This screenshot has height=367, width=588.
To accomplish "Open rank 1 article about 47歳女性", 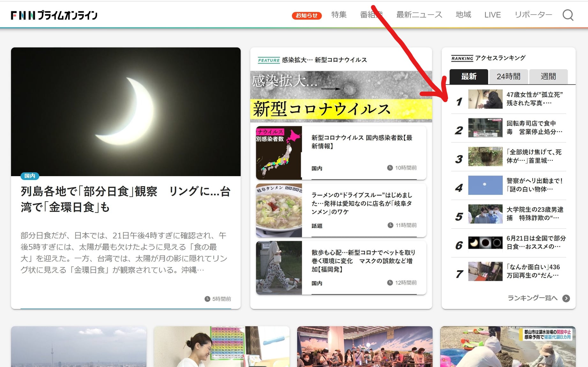I will click(x=534, y=99).
